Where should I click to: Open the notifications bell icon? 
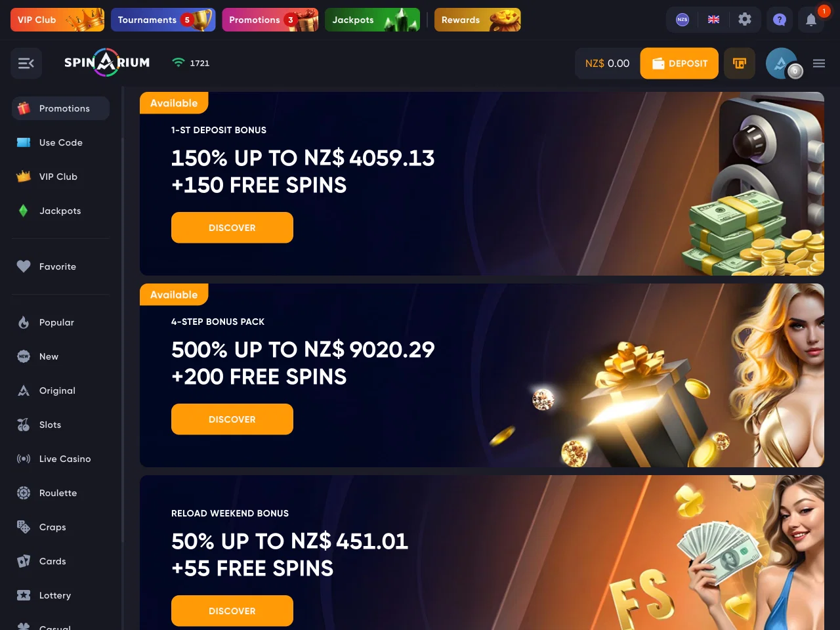[811, 20]
